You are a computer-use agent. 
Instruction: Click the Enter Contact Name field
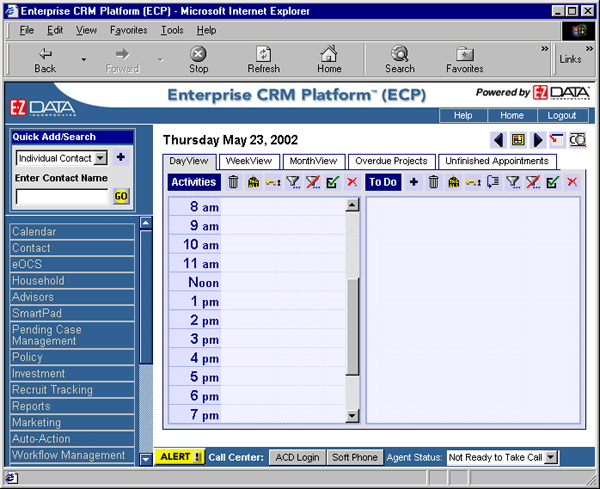(x=62, y=197)
